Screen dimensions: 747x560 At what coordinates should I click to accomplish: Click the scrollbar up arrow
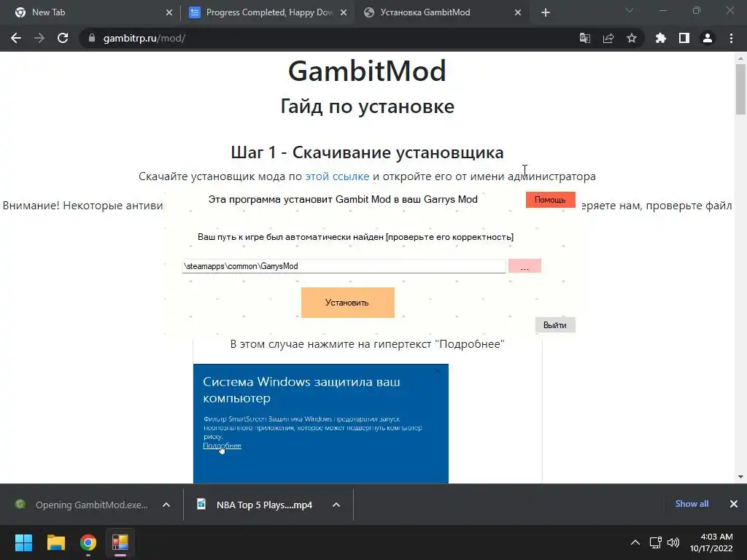tap(740, 58)
